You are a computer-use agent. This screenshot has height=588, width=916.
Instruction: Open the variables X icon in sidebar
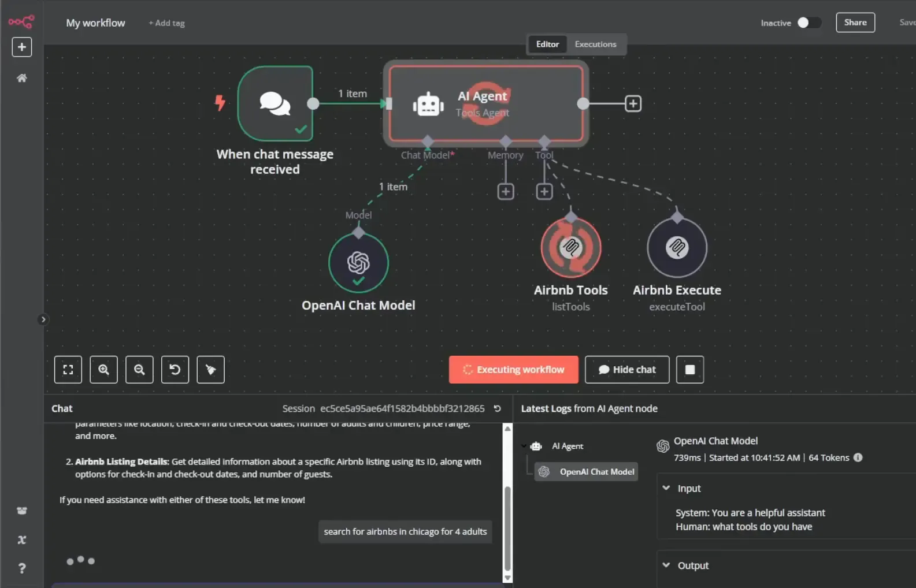point(22,539)
